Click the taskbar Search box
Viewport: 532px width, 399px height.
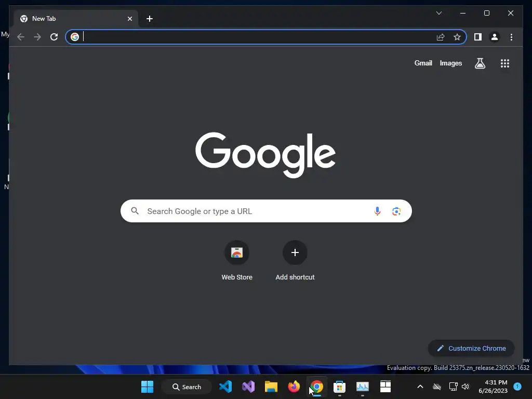pos(187,387)
